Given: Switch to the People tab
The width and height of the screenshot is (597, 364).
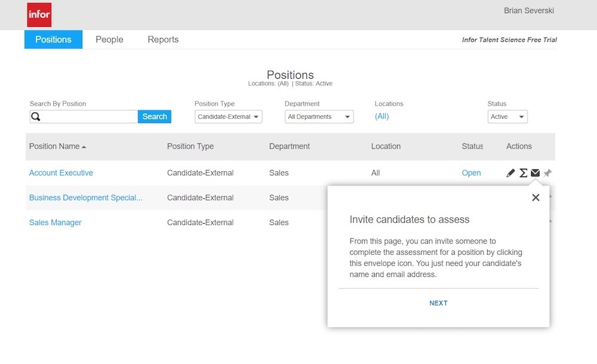Looking at the screenshot, I should 109,39.
